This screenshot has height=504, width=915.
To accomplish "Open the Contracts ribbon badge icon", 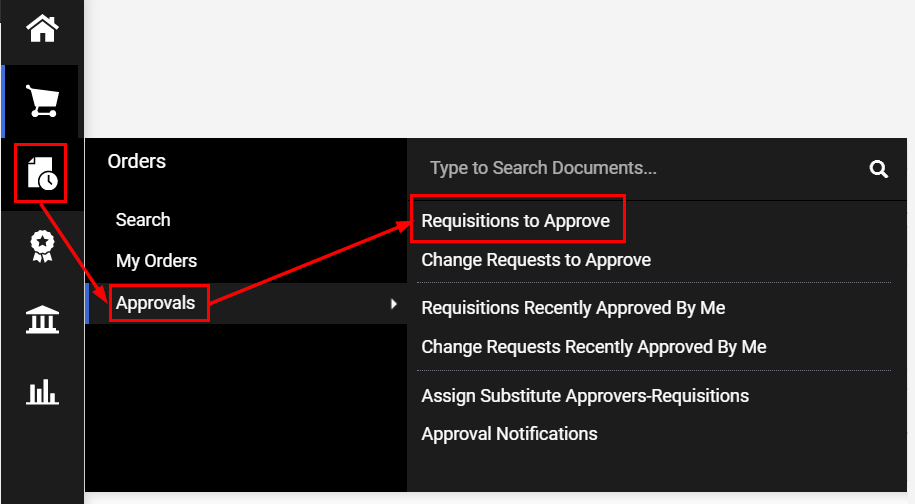I will click(42, 246).
